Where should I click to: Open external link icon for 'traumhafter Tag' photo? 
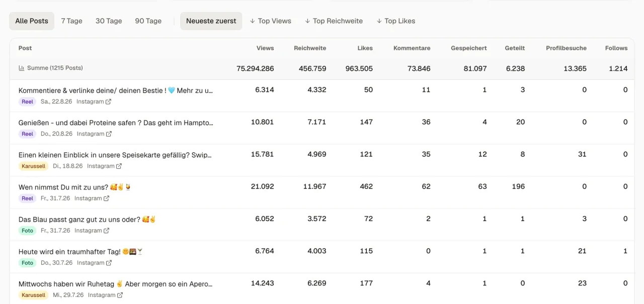click(x=109, y=262)
